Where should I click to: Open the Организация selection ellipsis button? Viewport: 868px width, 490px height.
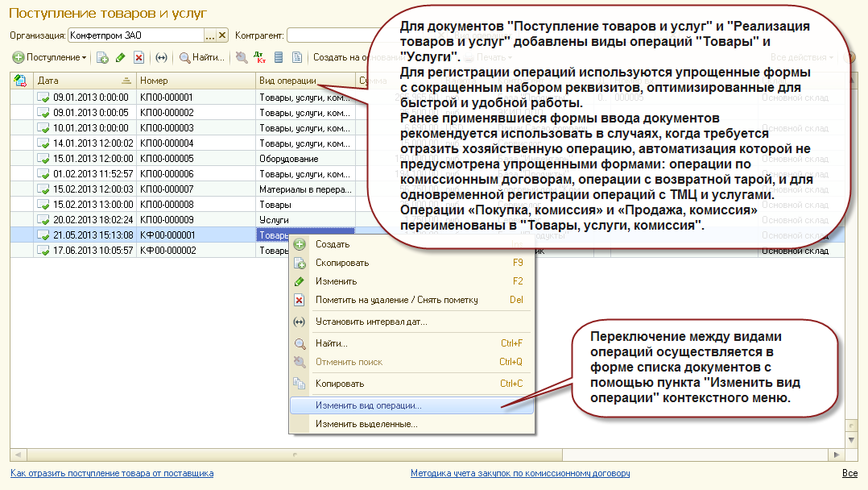click(210, 35)
